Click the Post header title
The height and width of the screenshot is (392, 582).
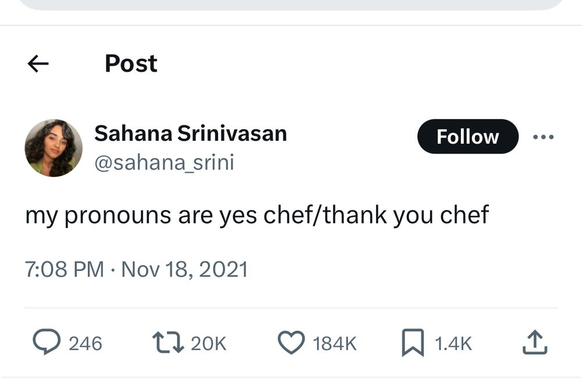click(131, 63)
